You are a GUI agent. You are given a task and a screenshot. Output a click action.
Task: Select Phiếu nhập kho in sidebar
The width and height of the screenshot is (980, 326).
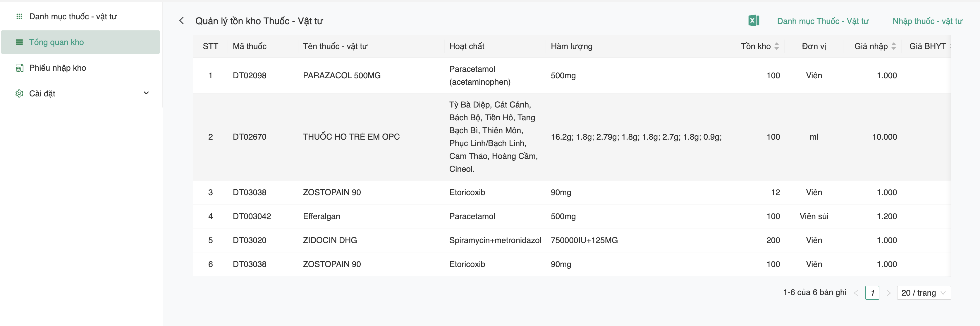(57, 68)
